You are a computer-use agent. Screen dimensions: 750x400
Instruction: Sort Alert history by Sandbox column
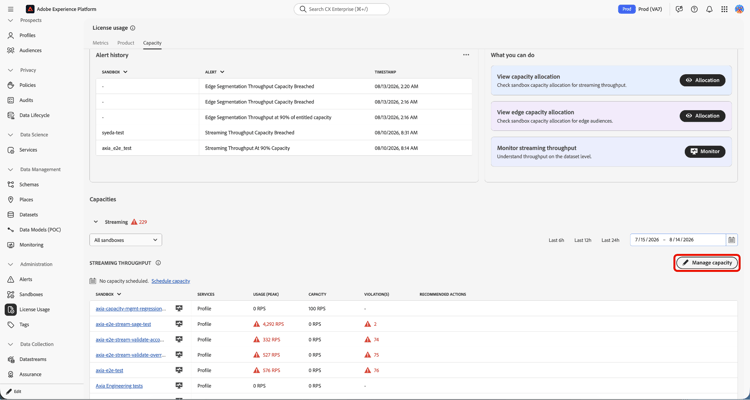[x=115, y=72]
